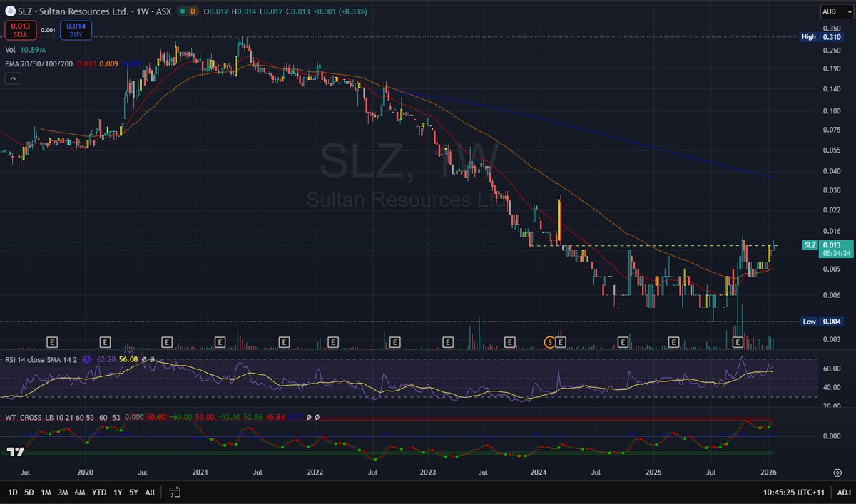856x504 pixels.
Task: Set the chart range to 5Y
Action: pyautogui.click(x=133, y=492)
